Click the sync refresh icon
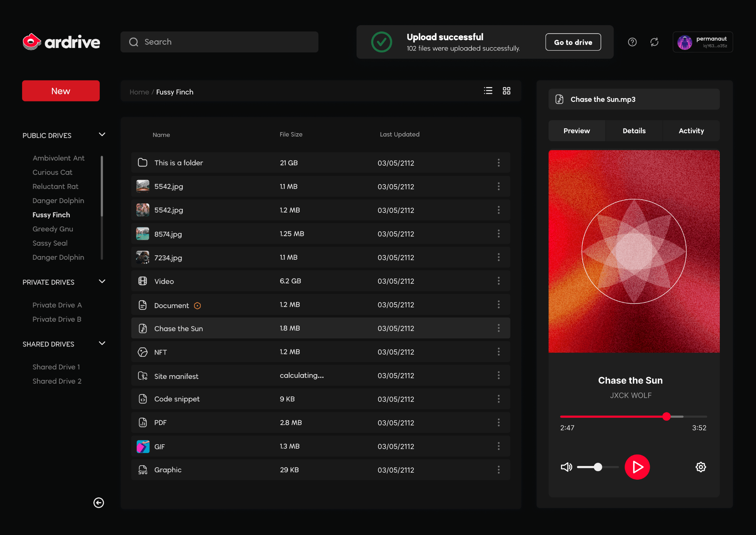The height and width of the screenshot is (535, 756). click(654, 42)
